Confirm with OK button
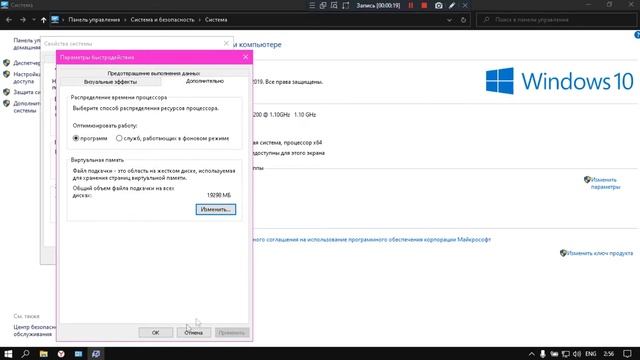640x360 pixels. pos(156,332)
